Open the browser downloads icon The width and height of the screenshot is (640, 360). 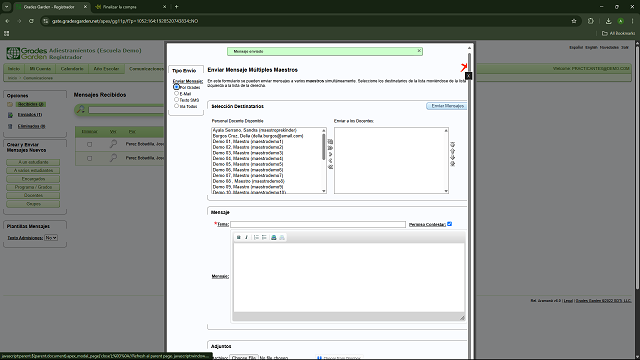(608, 21)
